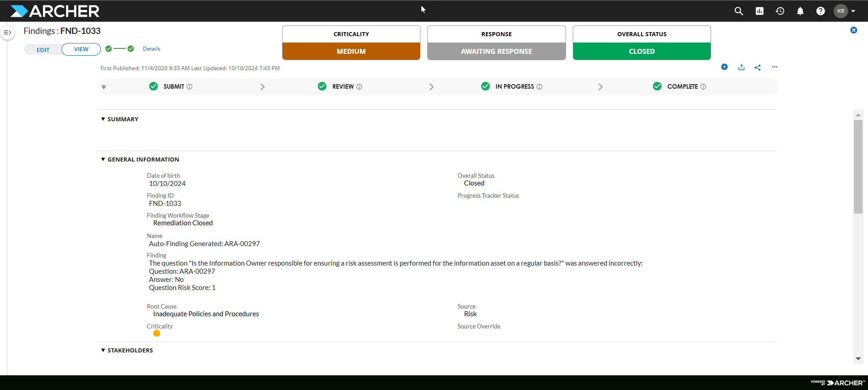Viewport: 868px width, 390px height.
Task: Click the Details link
Action: 151,49
